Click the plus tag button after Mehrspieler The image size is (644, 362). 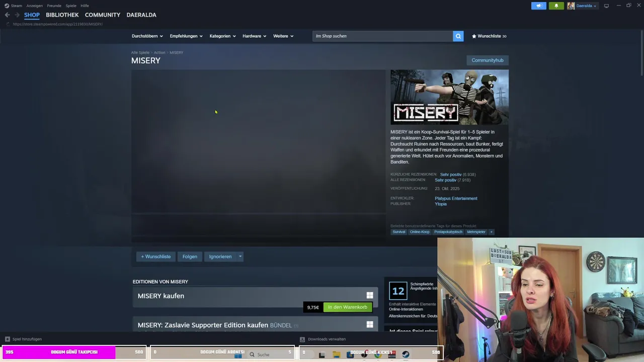pyautogui.click(x=492, y=232)
